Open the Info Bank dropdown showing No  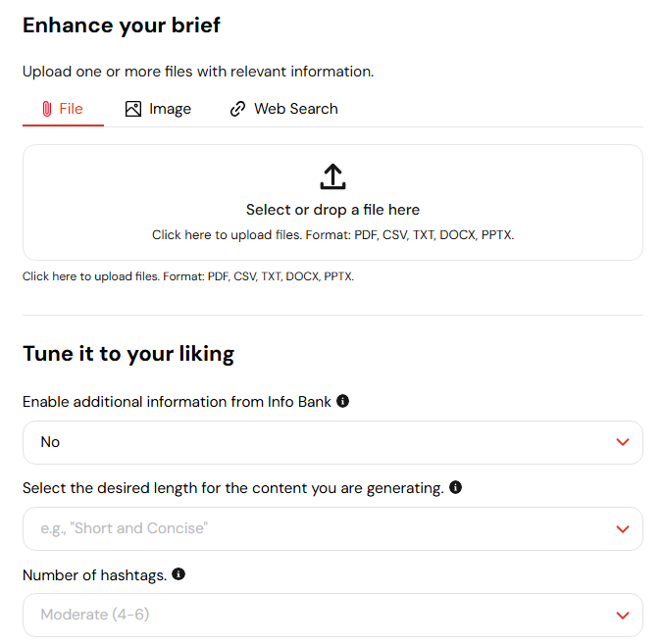pos(332,442)
